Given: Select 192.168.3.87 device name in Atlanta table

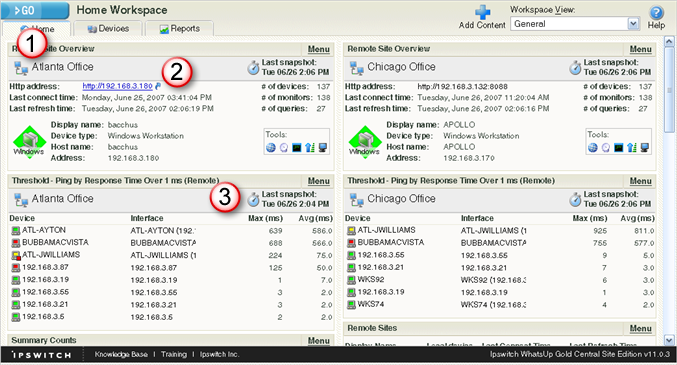Looking at the screenshot, I should (x=45, y=267).
